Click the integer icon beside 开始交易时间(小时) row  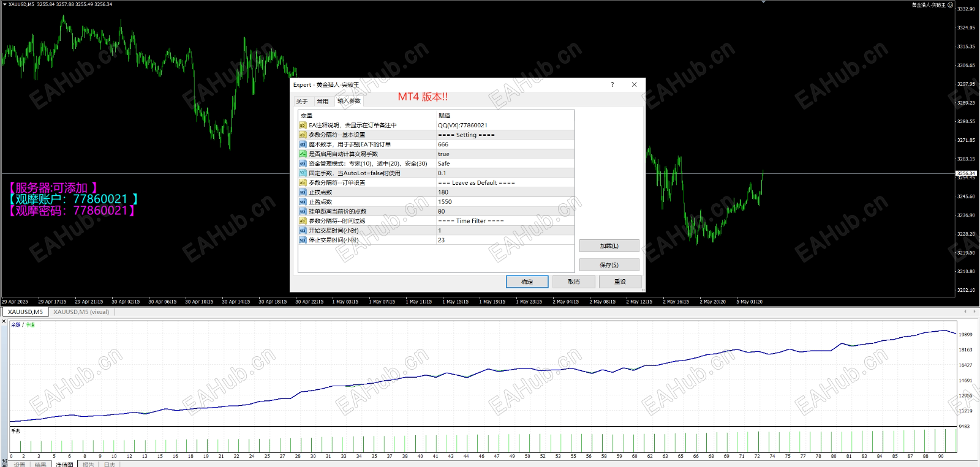click(x=303, y=230)
